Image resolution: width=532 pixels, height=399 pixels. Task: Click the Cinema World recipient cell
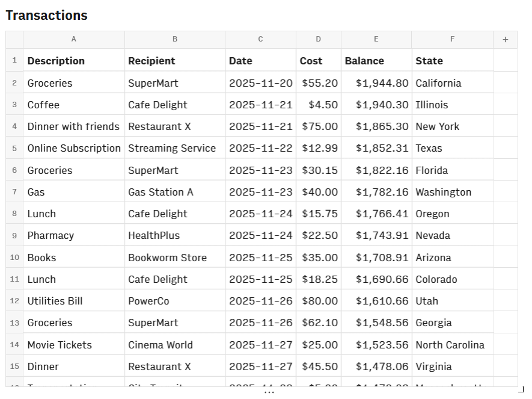click(174, 345)
